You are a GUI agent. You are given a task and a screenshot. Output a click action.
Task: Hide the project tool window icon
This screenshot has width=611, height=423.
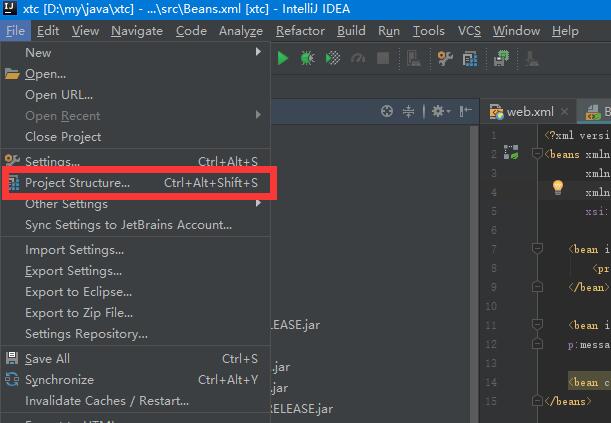[x=465, y=111]
